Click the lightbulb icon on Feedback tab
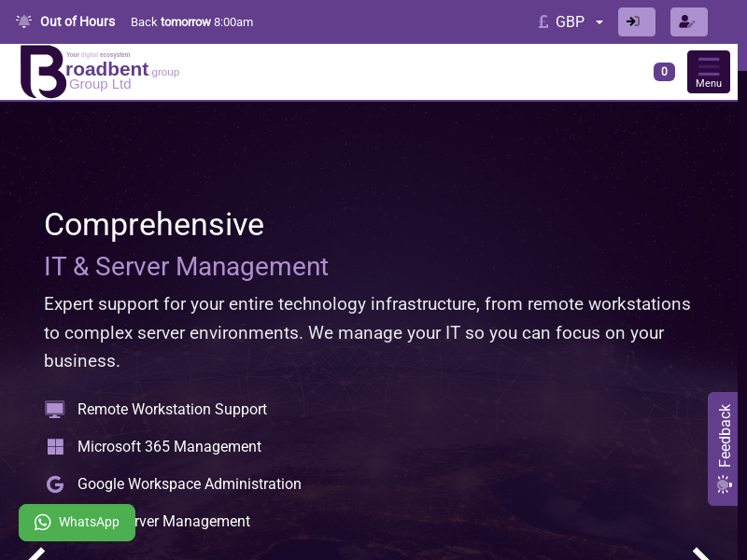The height and width of the screenshot is (560, 747). point(724,483)
